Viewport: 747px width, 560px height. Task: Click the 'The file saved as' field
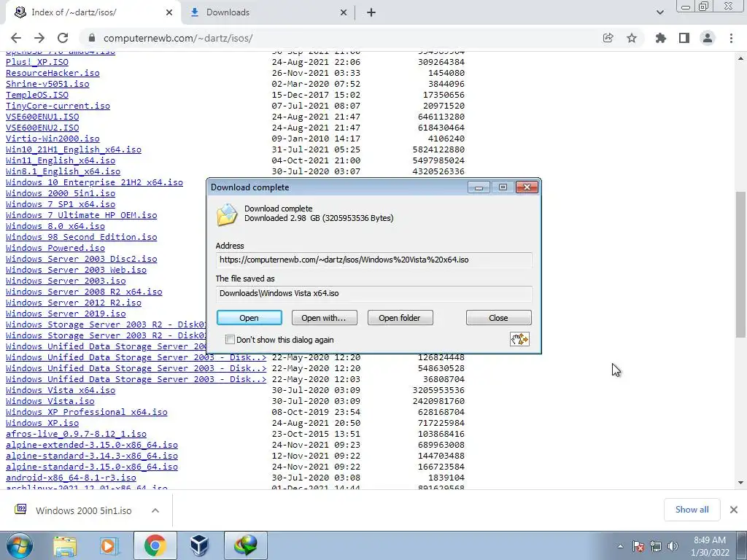coord(374,293)
